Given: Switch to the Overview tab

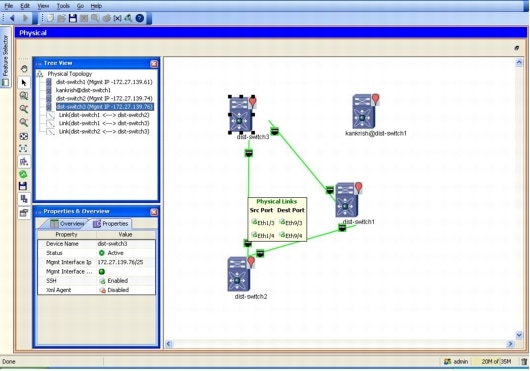Looking at the screenshot, I should (x=67, y=224).
